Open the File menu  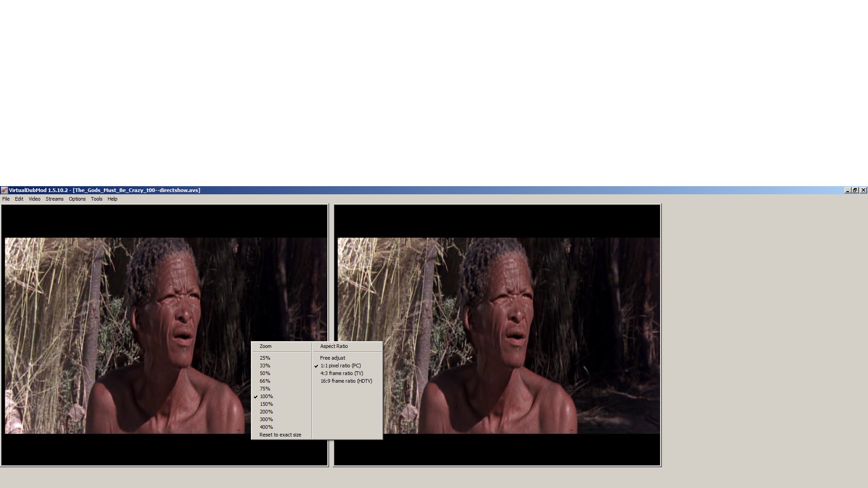[6, 199]
